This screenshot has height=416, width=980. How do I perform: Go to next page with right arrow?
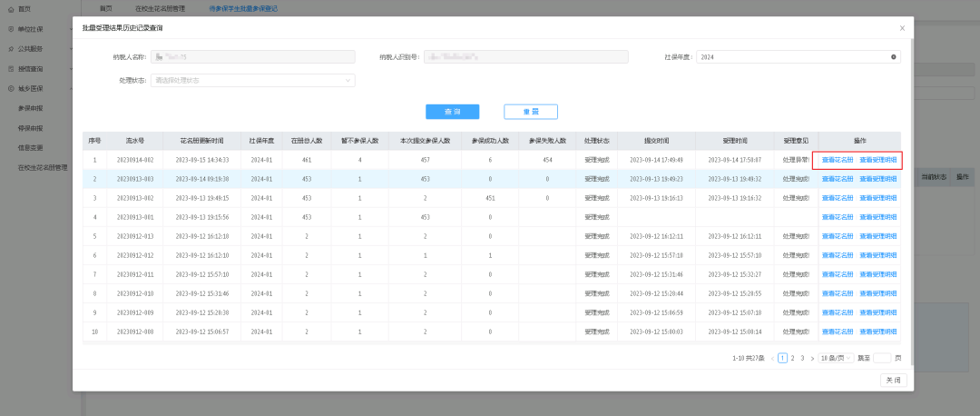click(812, 359)
